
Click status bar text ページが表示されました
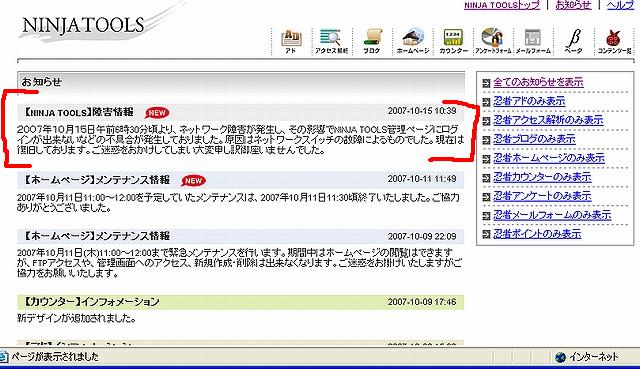55,357
